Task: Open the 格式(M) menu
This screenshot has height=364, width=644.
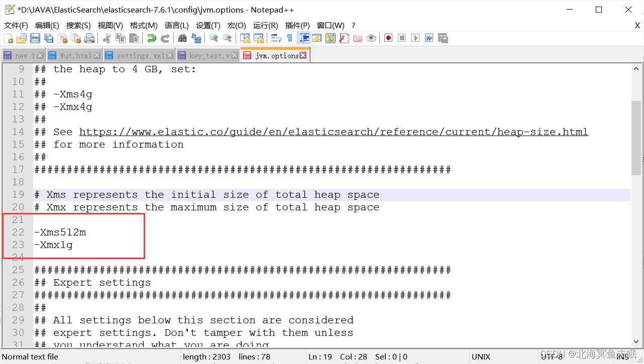Action: [144, 25]
